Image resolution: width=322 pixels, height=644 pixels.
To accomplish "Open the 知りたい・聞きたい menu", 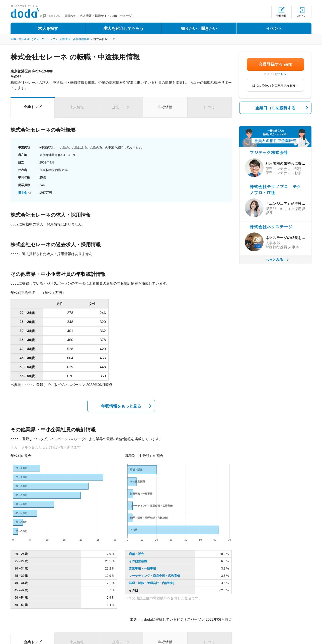I will click(x=199, y=28).
